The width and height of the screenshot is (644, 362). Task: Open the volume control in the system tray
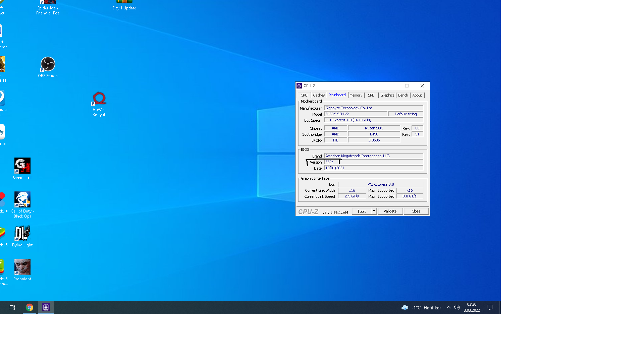tap(457, 307)
